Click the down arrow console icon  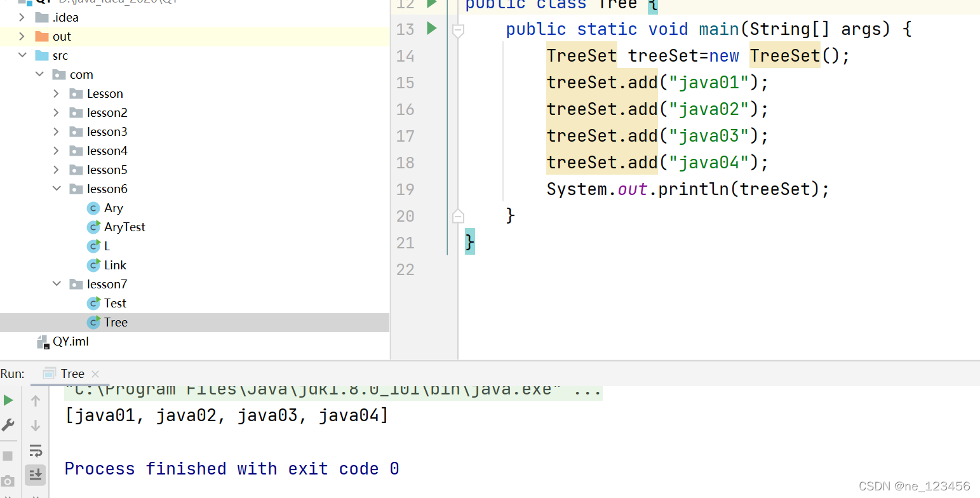coord(35,424)
